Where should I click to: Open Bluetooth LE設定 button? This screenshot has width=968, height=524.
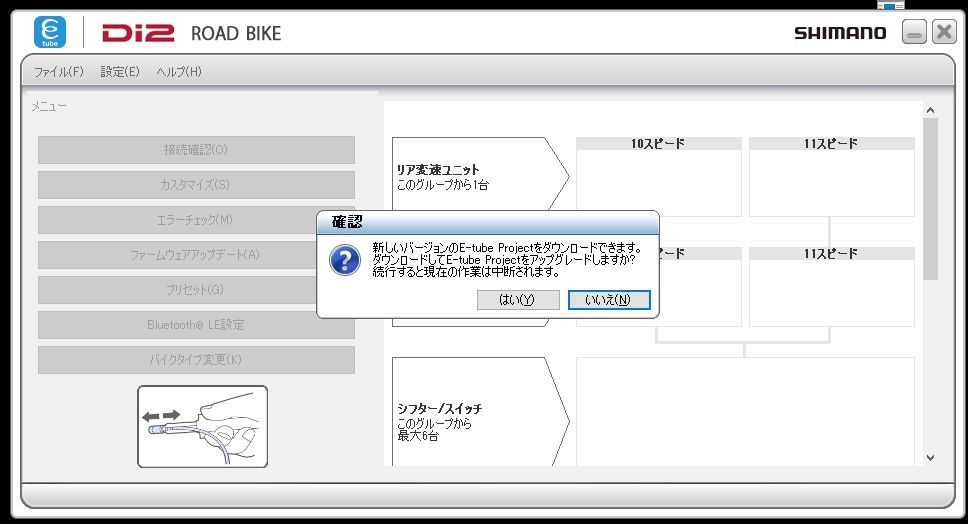(196, 325)
